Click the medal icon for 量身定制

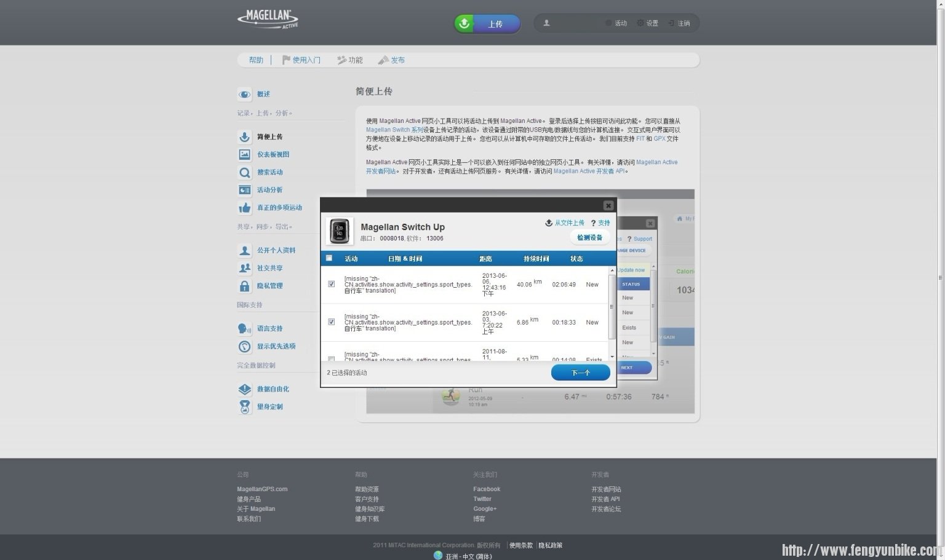[245, 407]
